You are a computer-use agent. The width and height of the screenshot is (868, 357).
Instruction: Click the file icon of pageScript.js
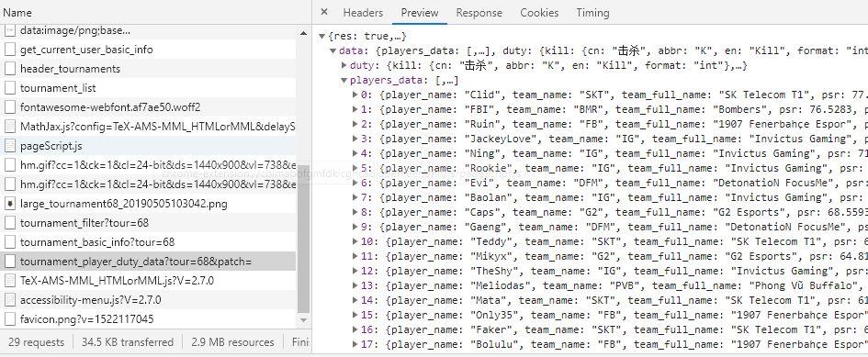click(x=9, y=146)
